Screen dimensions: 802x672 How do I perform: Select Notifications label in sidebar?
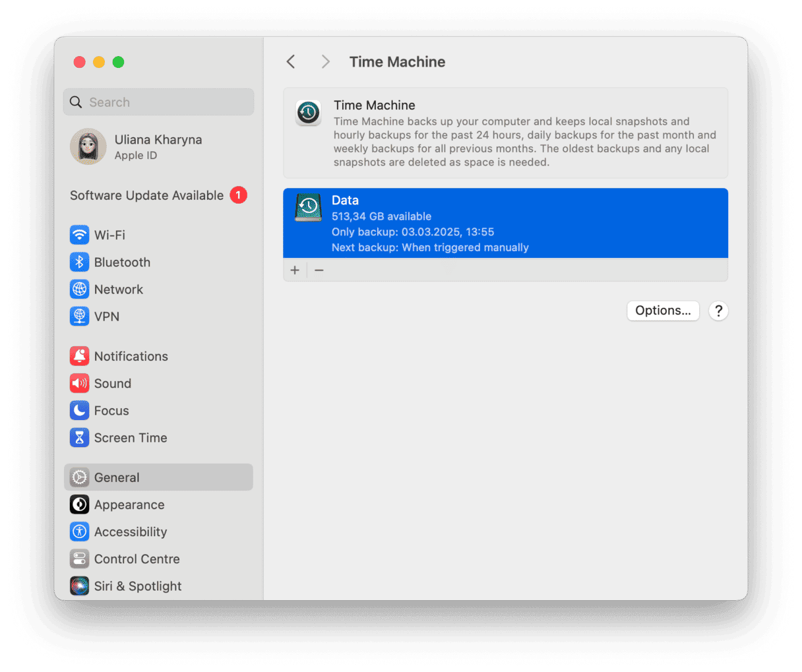pos(131,356)
